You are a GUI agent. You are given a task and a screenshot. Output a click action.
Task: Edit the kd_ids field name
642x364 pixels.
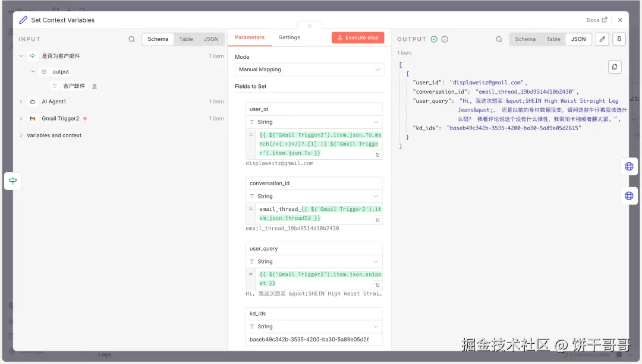point(314,314)
